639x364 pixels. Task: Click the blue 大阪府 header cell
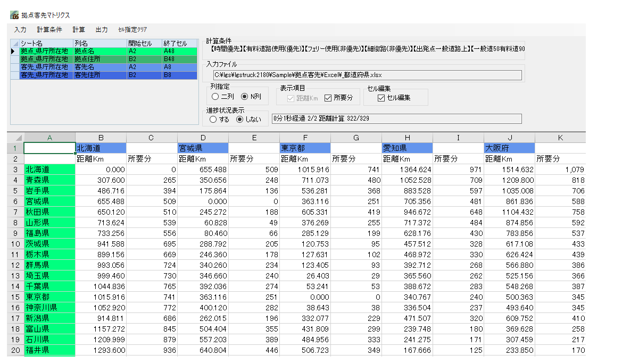tap(509, 148)
